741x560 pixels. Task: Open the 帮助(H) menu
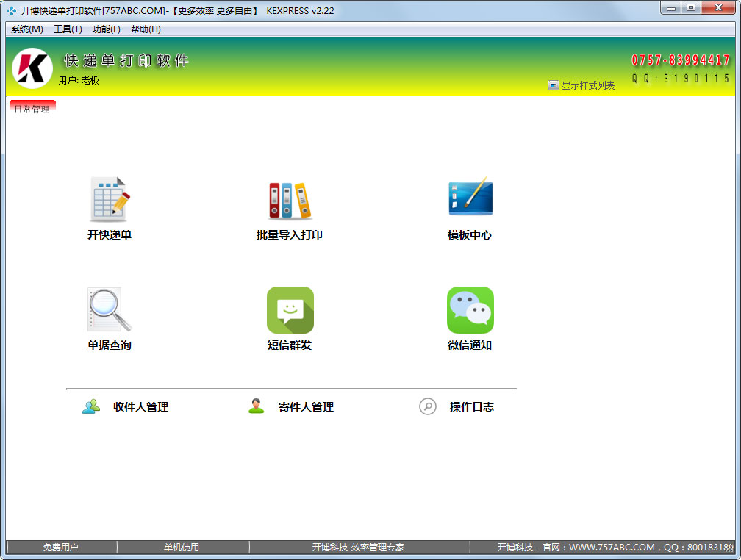click(146, 29)
